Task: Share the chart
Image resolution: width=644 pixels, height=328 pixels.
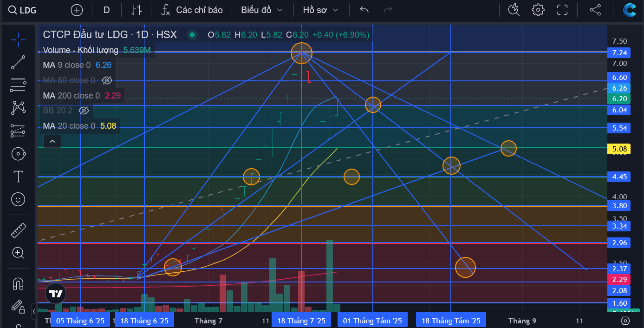Action: pyautogui.click(x=595, y=10)
